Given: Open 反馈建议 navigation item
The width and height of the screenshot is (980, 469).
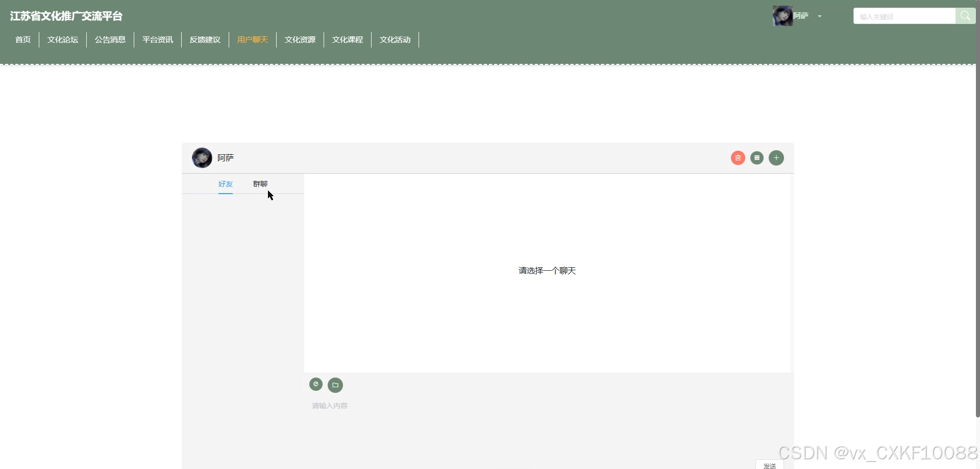Looking at the screenshot, I should (x=205, y=40).
